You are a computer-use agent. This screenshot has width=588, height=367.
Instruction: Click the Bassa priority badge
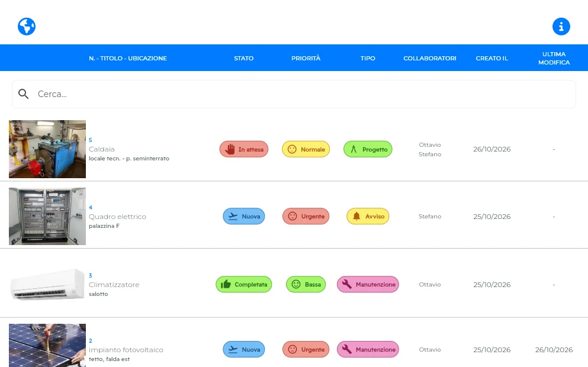pyautogui.click(x=306, y=285)
